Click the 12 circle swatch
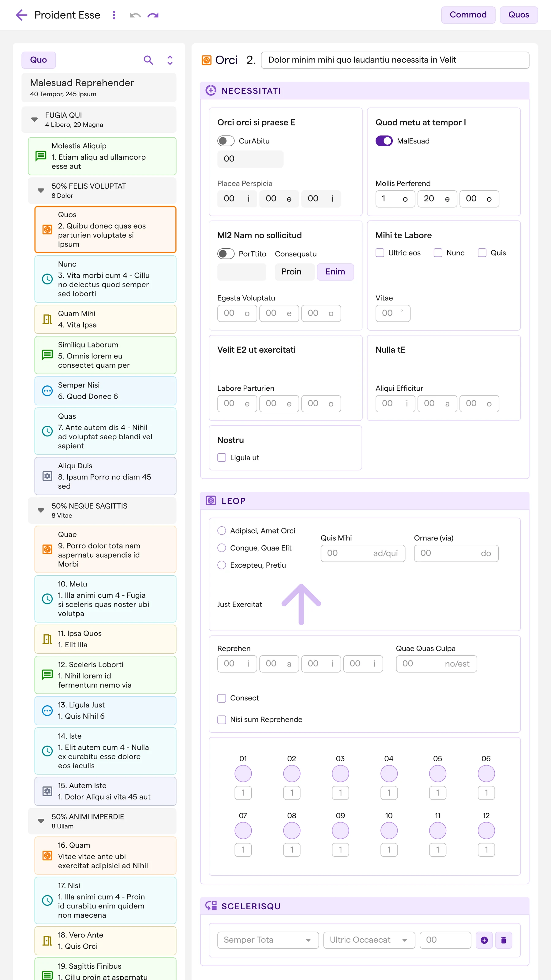The width and height of the screenshot is (551, 980). point(486,830)
